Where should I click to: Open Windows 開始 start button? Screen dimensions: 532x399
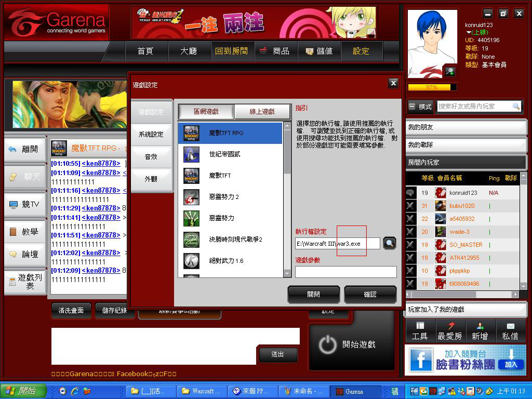point(23,391)
